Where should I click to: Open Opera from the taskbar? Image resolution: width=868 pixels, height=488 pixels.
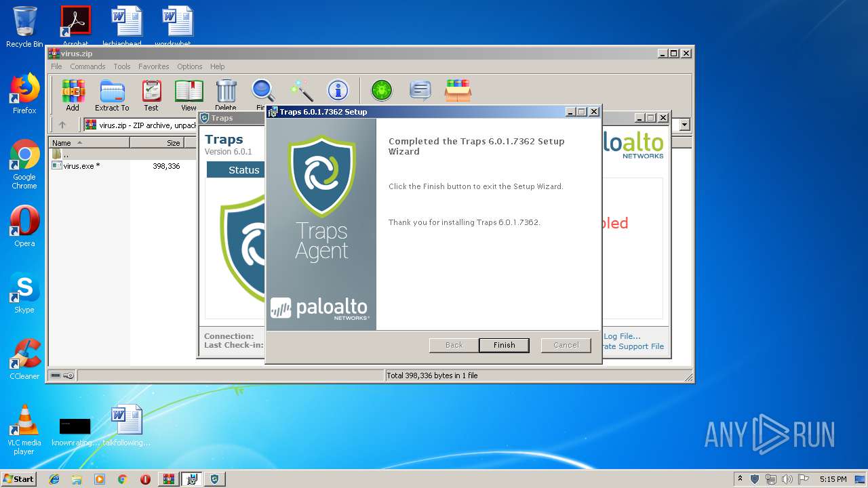145,479
